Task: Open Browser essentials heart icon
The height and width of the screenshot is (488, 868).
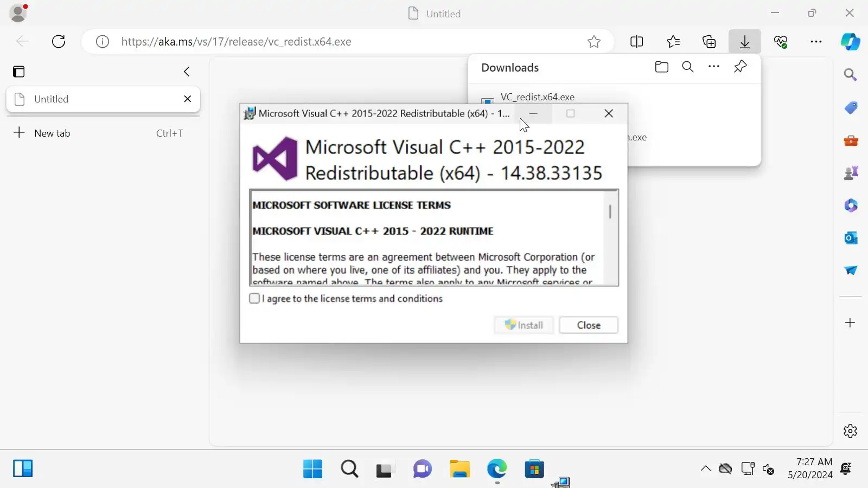Action: [781, 42]
